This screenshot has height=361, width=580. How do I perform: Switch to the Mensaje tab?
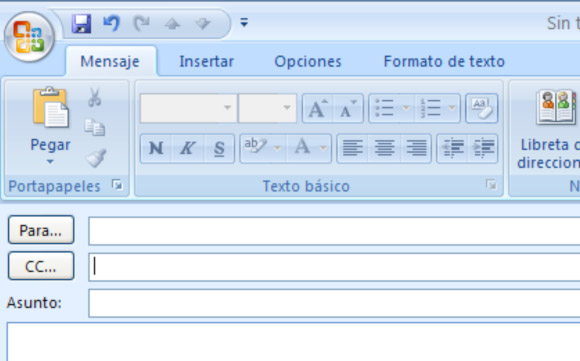(x=110, y=61)
